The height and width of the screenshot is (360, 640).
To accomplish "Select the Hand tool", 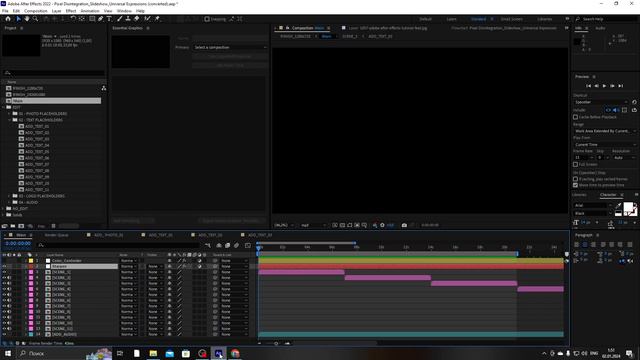I will coord(27,19).
